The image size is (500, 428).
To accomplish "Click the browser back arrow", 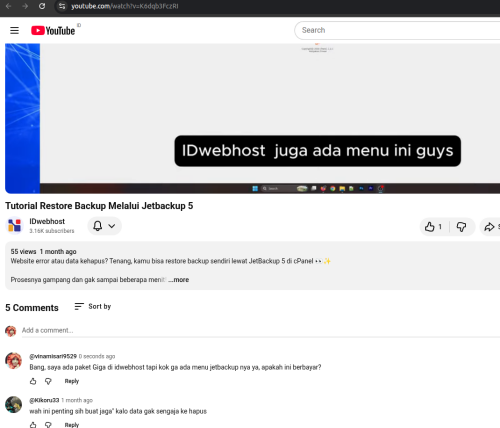I will coord(9,6).
